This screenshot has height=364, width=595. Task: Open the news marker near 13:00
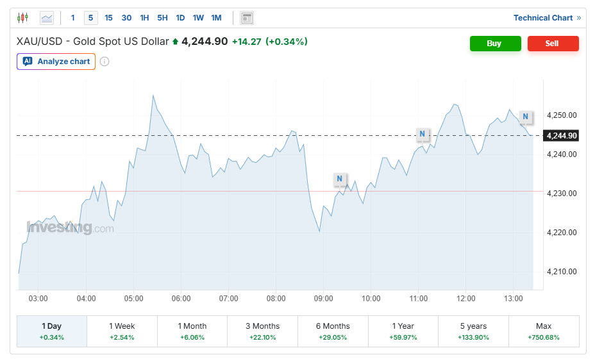[x=525, y=116]
